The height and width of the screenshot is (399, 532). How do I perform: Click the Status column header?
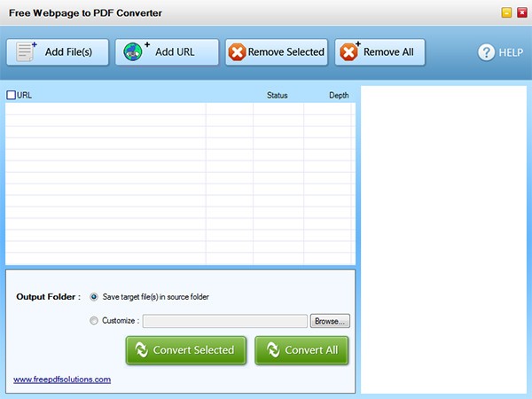pos(277,96)
